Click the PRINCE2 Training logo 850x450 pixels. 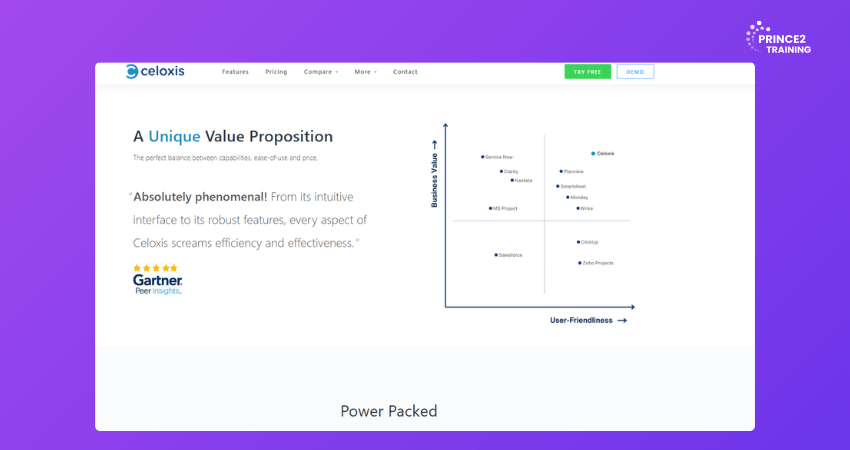778,39
